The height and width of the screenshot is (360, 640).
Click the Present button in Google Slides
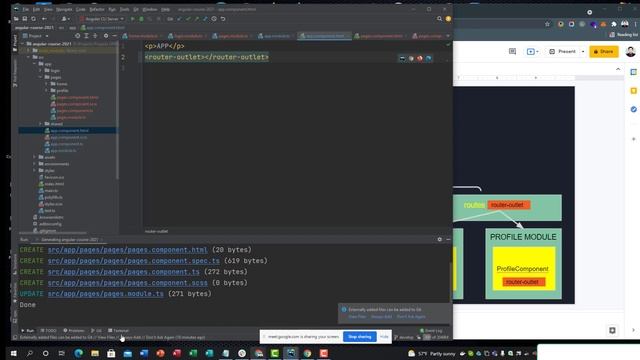[562, 52]
